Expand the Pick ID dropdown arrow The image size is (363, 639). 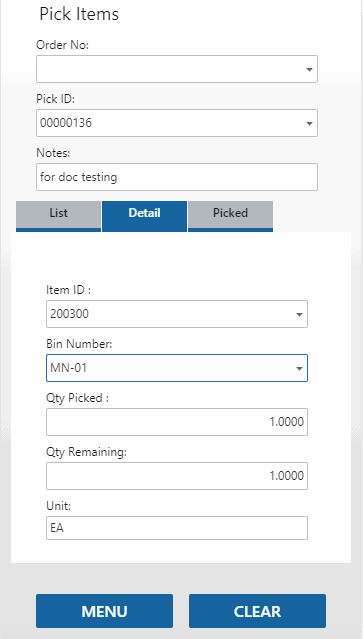[309, 123]
